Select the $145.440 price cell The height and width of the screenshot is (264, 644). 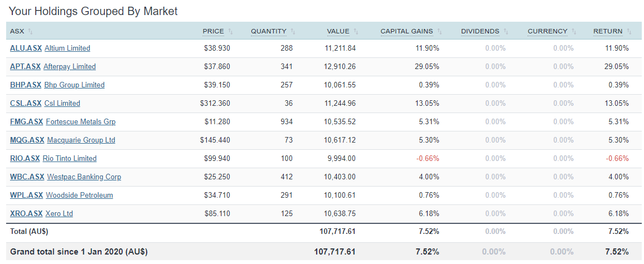215,140
